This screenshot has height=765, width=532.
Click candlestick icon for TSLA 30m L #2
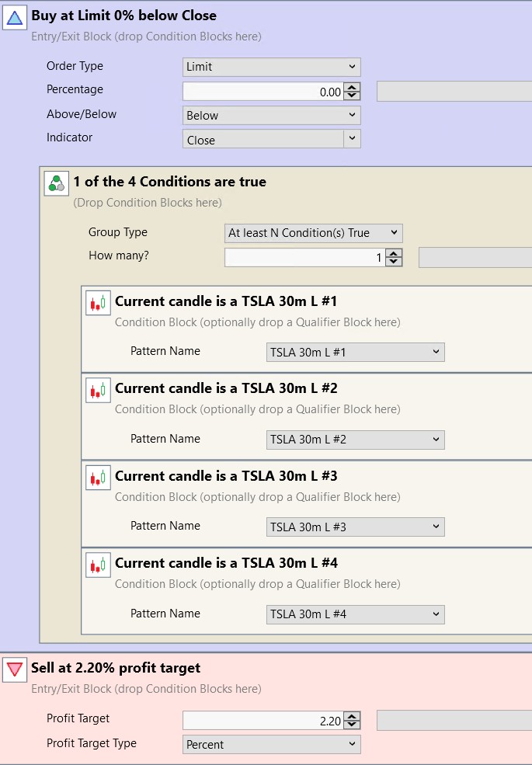click(x=97, y=390)
